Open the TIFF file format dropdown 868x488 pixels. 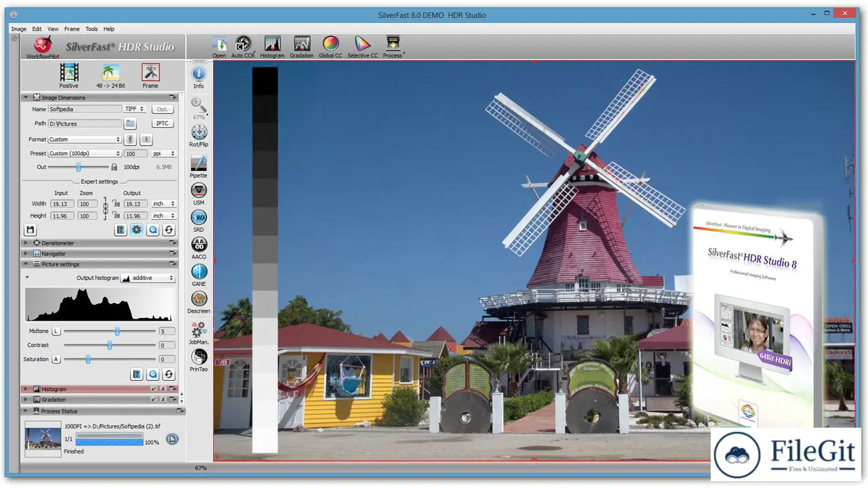[134, 109]
